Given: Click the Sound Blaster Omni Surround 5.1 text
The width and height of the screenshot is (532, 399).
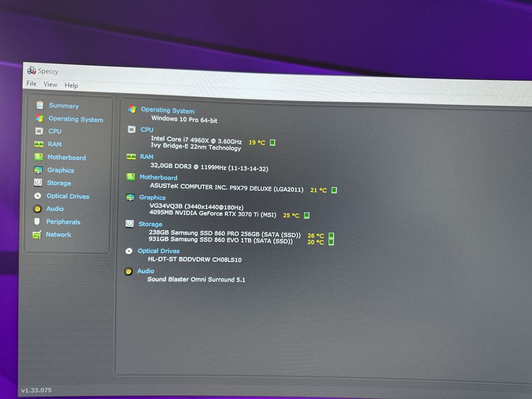Looking at the screenshot, I should (x=196, y=279).
